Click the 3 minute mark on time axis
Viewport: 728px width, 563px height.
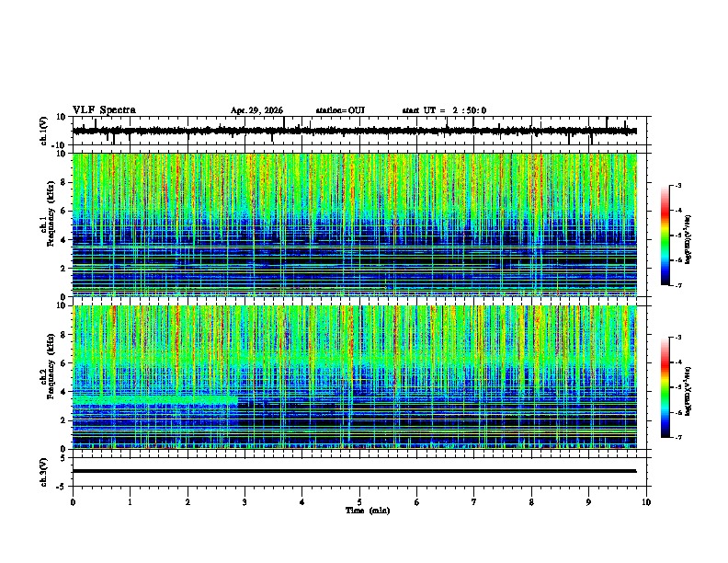245,502
